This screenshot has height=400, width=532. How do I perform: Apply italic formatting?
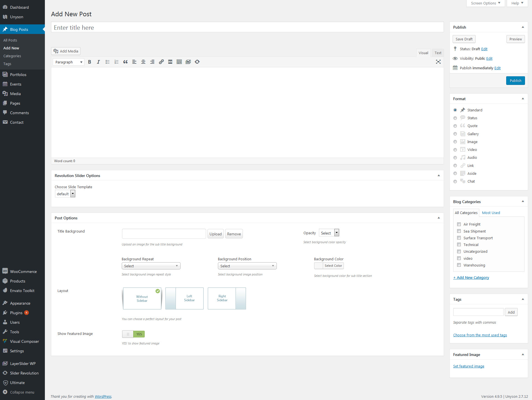(98, 62)
